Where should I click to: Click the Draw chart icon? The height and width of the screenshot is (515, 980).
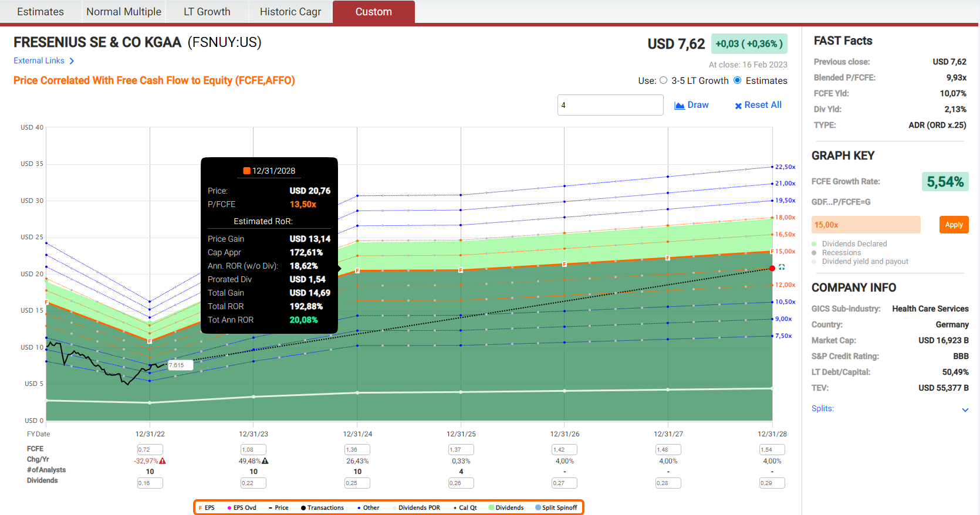[x=680, y=106]
